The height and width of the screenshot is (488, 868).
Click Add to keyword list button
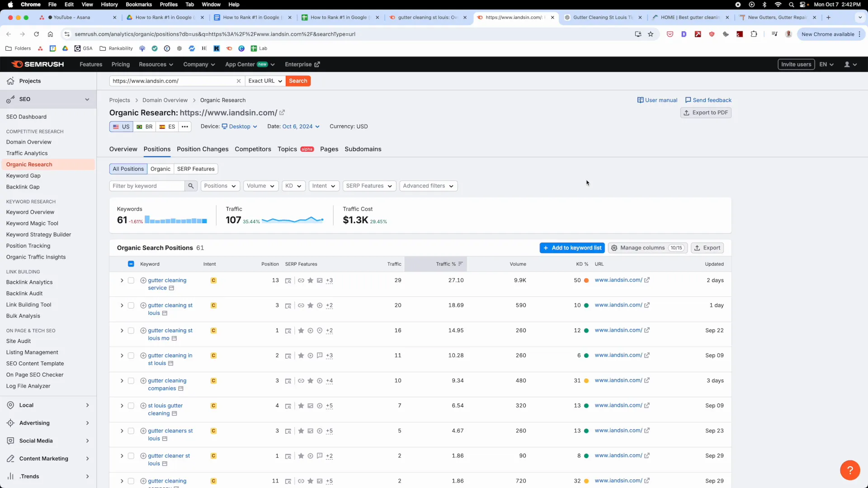tap(572, 248)
